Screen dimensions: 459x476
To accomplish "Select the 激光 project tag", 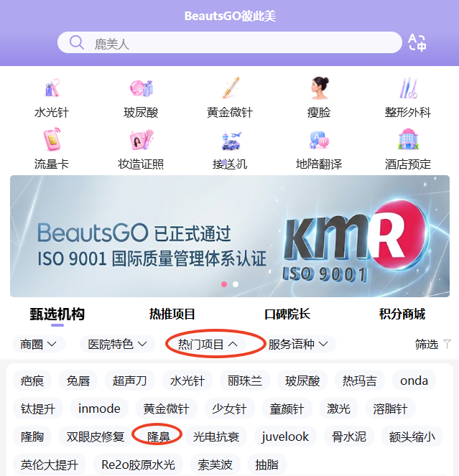I will (x=339, y=409).
